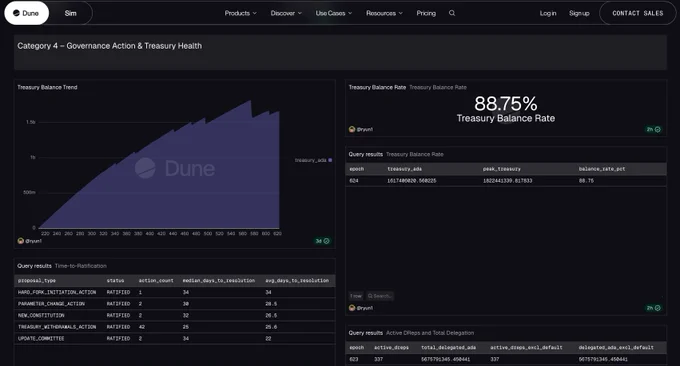Select the treasury value 1617400020.560225
This screenshot has height=366, width=680.
[412, 180]
